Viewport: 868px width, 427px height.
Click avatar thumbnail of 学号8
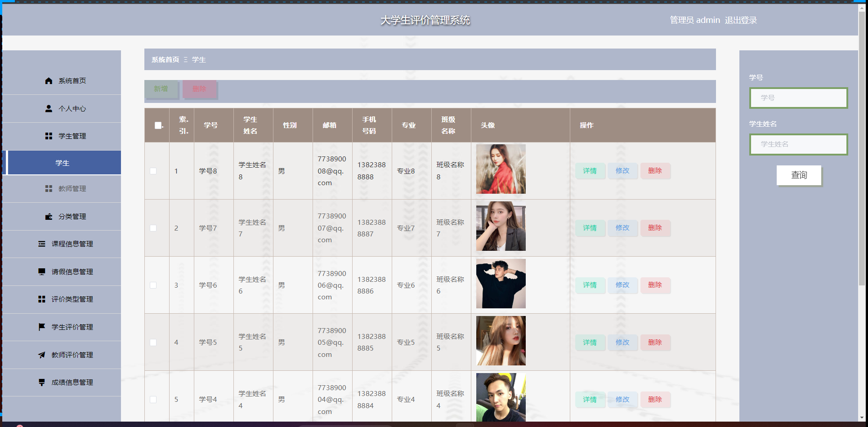click(501, 169)
